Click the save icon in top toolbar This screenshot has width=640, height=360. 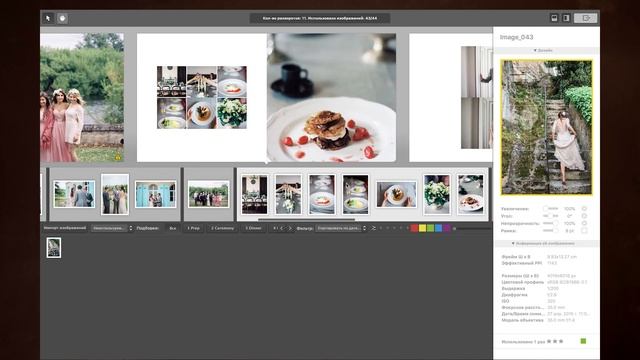[x=554, y=18]
